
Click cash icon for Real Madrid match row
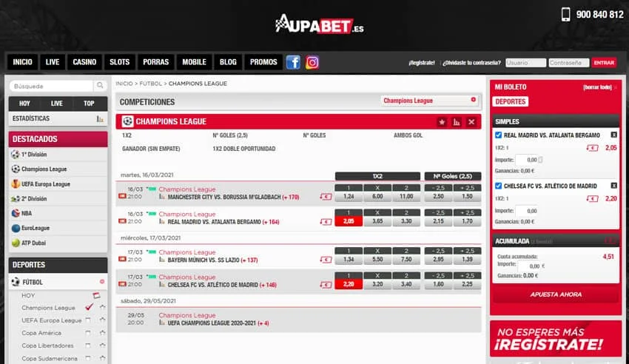[x=326, y=222]
